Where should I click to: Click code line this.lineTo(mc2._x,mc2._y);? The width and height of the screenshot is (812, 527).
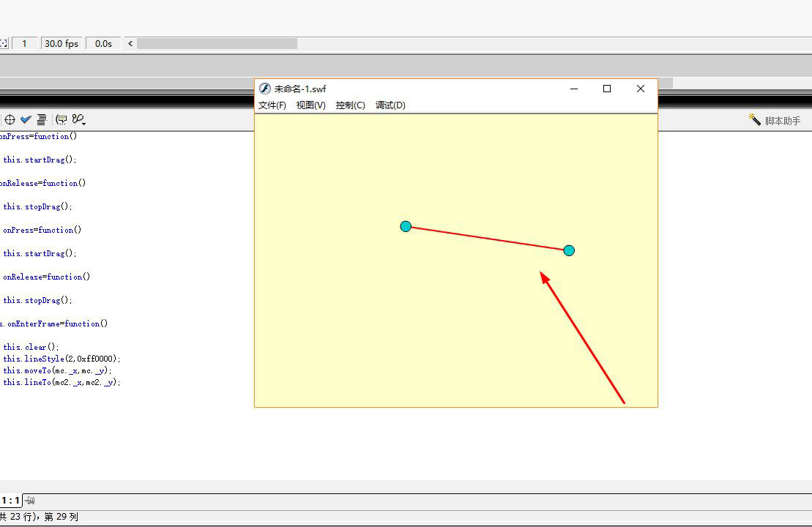tap(62, 383)
